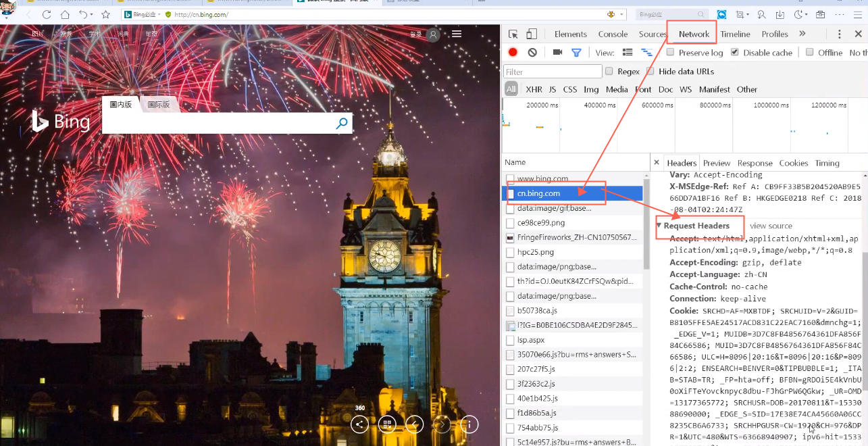Open the DevTools three-dot menu
868x446 pixels.
[840, 34]
